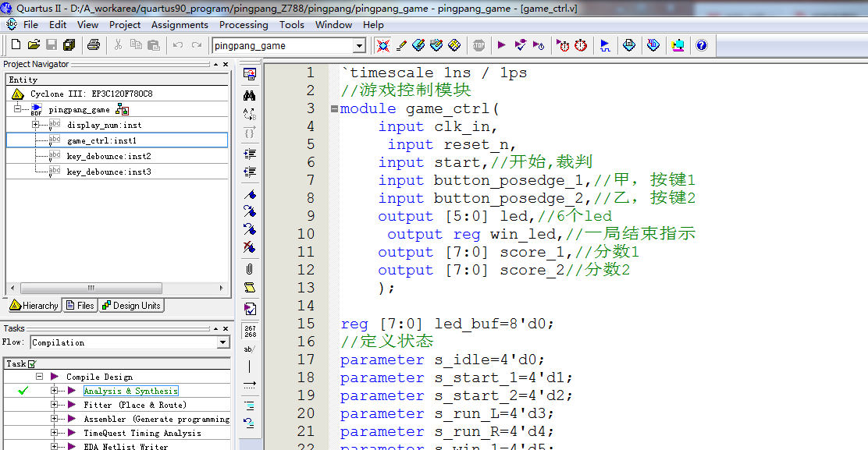Expand the display_num:inst tree node

tap(35, 125)
